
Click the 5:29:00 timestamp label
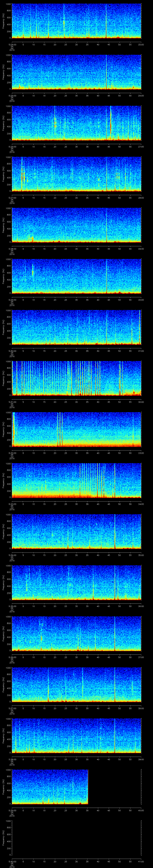coord(12,300)
